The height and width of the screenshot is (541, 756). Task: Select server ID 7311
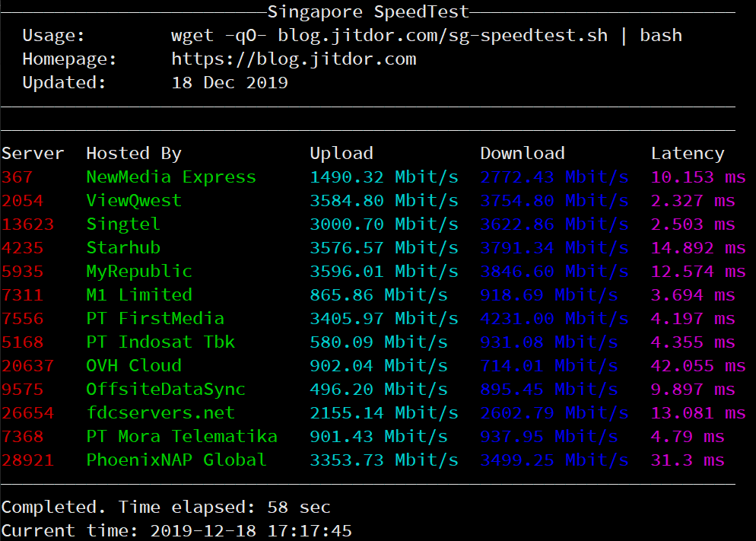pos(23,295)
